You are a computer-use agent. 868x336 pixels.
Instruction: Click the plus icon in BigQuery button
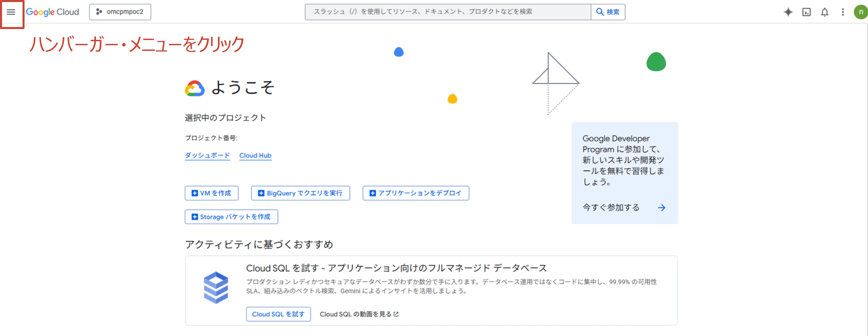point(261,193)
